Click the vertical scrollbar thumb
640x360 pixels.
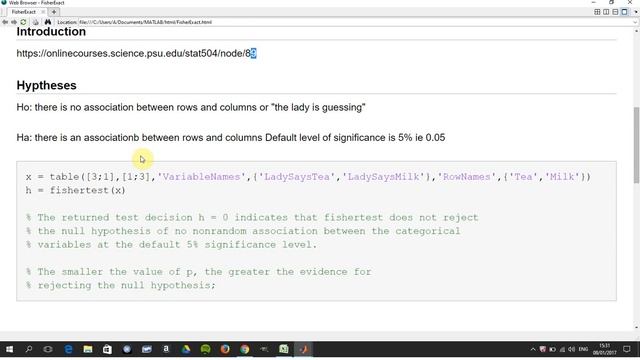[x=636, y=145]
